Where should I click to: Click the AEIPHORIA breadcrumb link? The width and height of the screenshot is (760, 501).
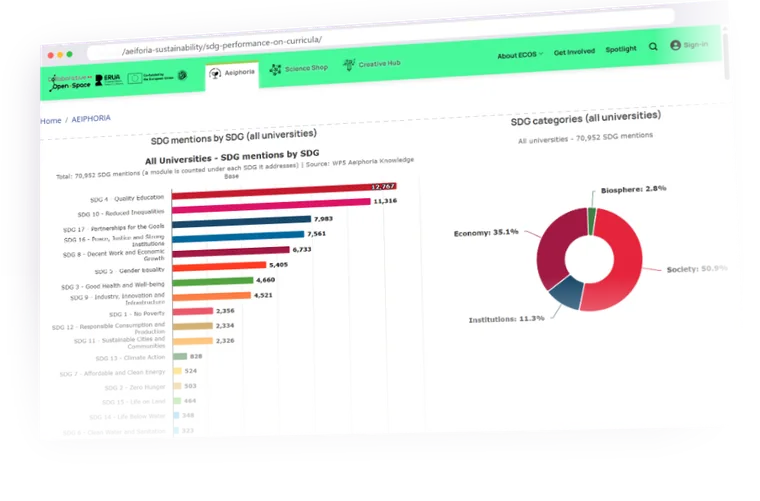91,119
